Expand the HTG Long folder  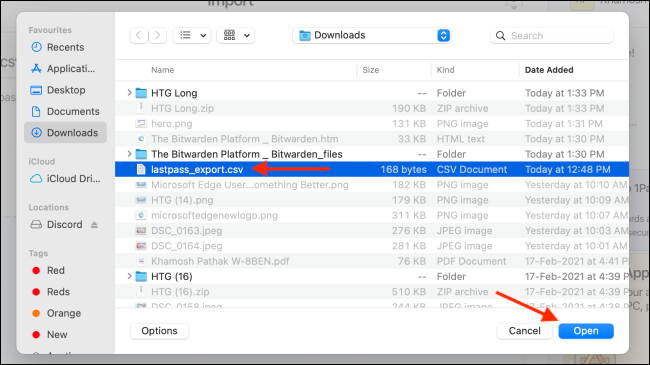129,93
